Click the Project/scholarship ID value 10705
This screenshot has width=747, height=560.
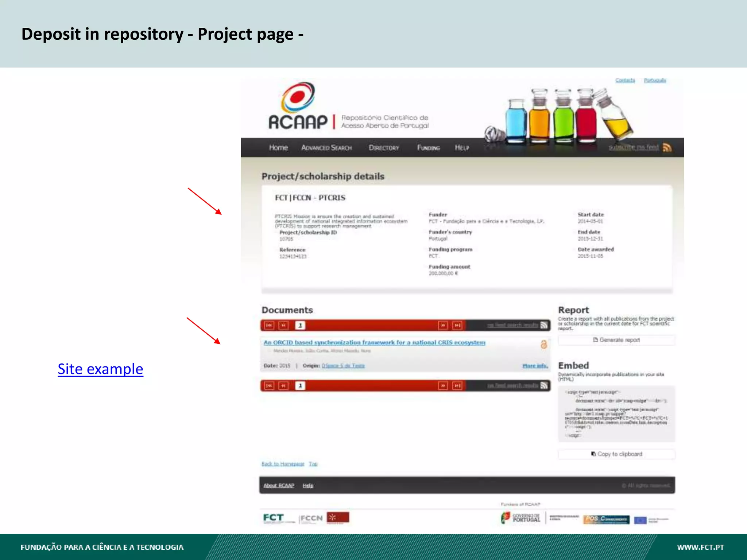(286, 239)
